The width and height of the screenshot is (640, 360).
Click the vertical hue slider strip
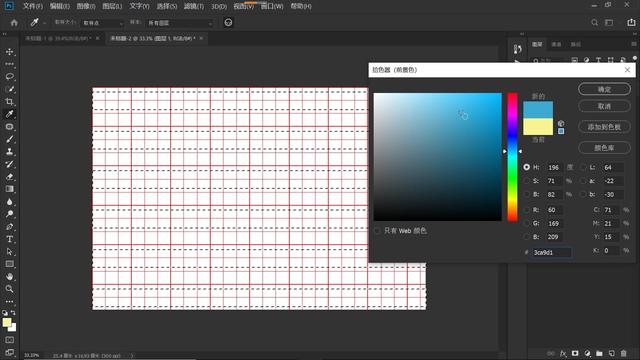pyautogui.click(x=512, y=157)
